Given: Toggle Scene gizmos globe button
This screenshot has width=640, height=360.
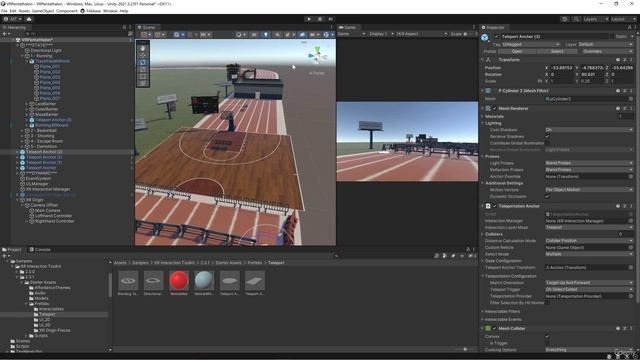Looking at the screenshot, I should point(327,35).
